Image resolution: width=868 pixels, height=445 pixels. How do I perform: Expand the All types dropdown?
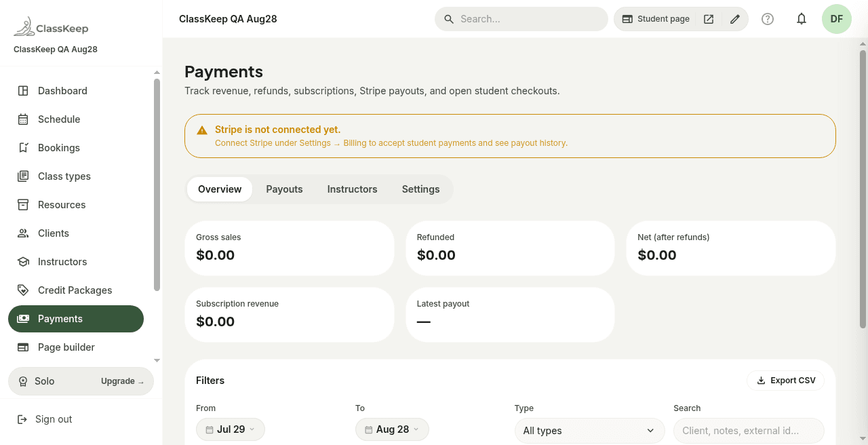(589, 431)
